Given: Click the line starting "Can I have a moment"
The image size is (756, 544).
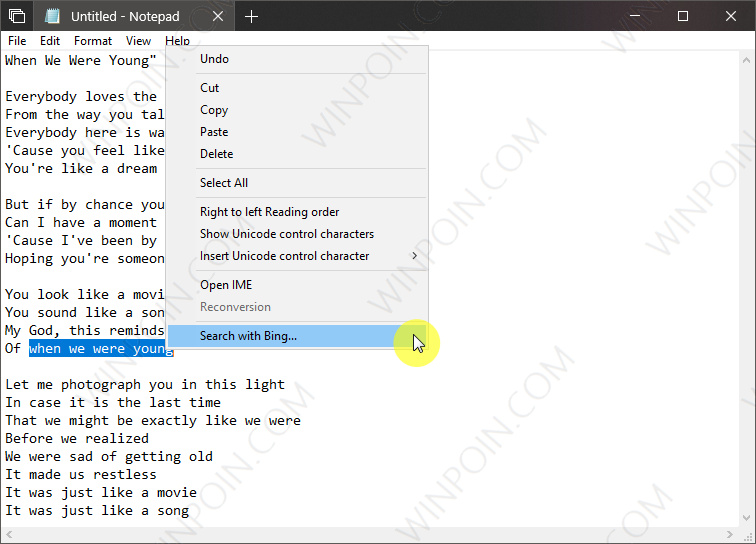Looking at the screenshot, I should [x=81, y=222].
